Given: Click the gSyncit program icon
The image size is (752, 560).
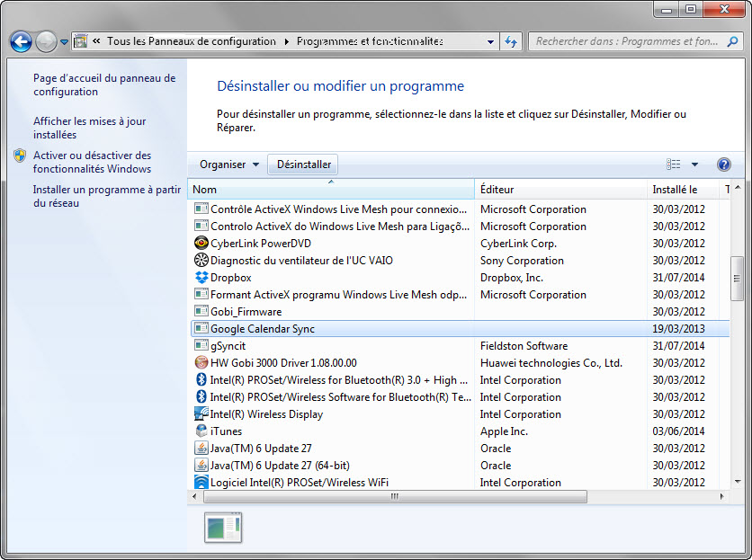Looking at the screenshot, I should pos(201,346).
